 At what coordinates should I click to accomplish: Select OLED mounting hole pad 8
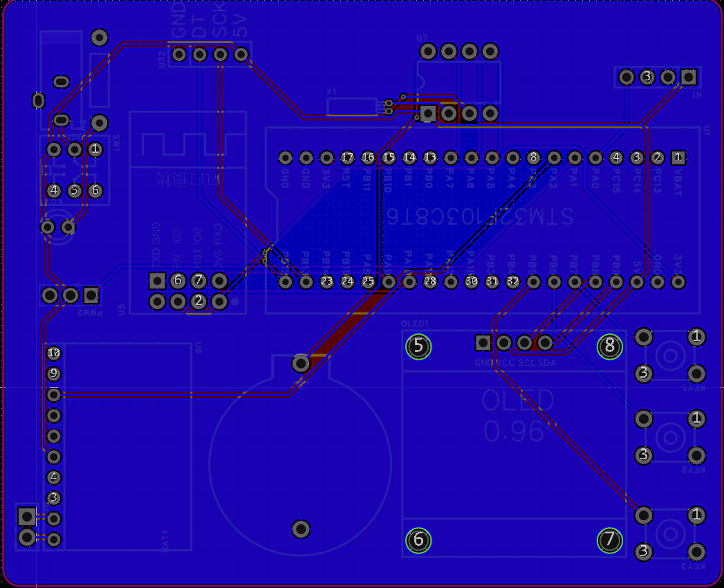(x=609, y=346)
